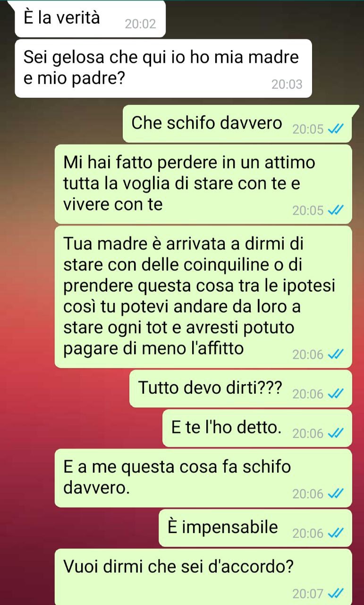The height and width of the screenshot is (605, 364).
Task: Tap the chat wallpaper area left of 'È impensabile'
Action: click(79, 528)
